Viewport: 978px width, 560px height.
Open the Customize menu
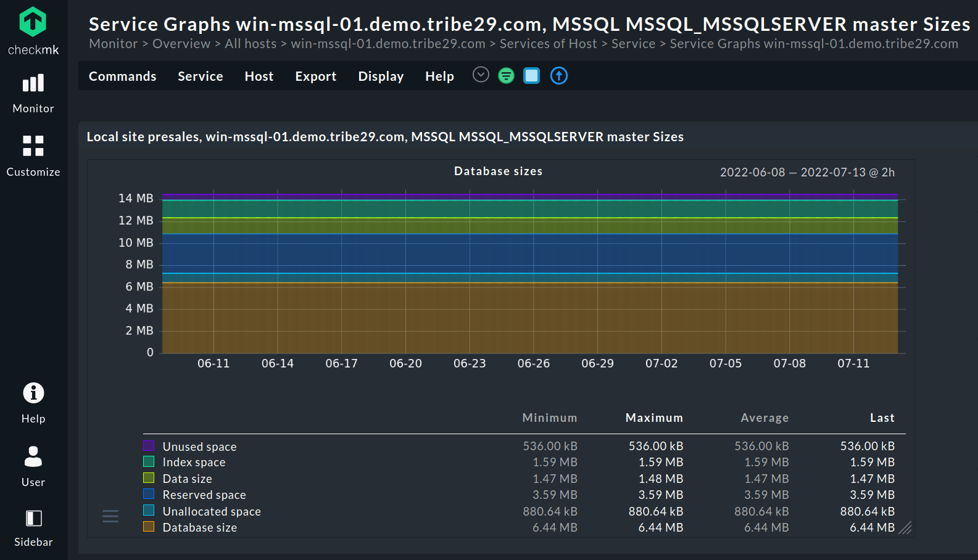33,156
